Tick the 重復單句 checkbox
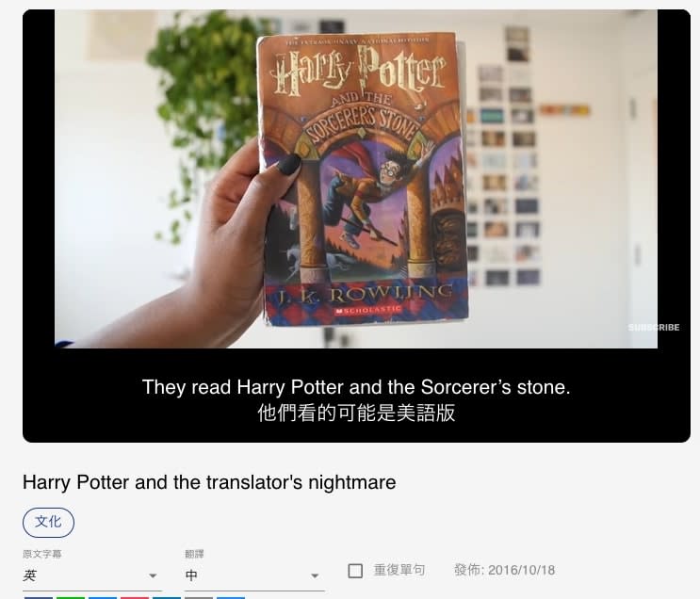Image resolution: width=700 pixels, height=599 pixels. pyautogui.click(x=355, y=571)
